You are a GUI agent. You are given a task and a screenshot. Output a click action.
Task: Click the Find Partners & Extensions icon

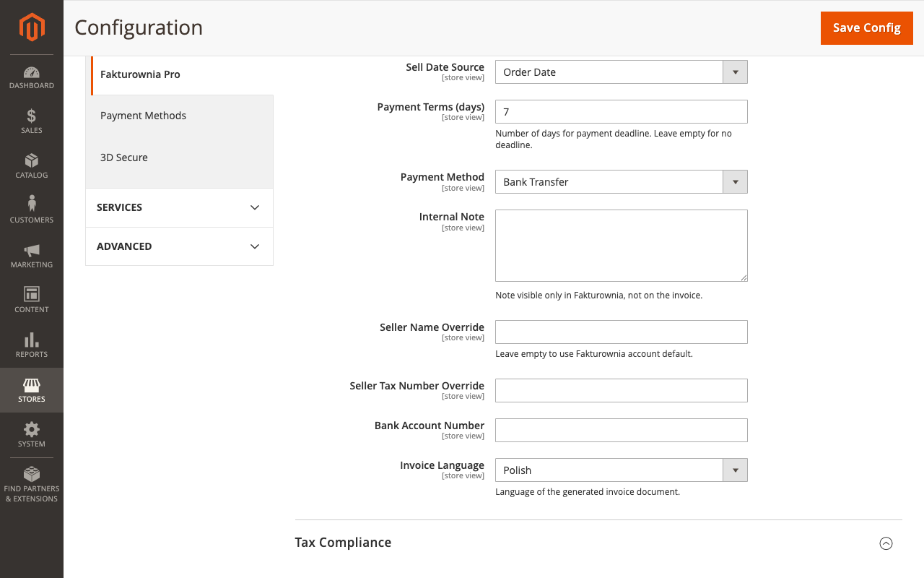31,483
